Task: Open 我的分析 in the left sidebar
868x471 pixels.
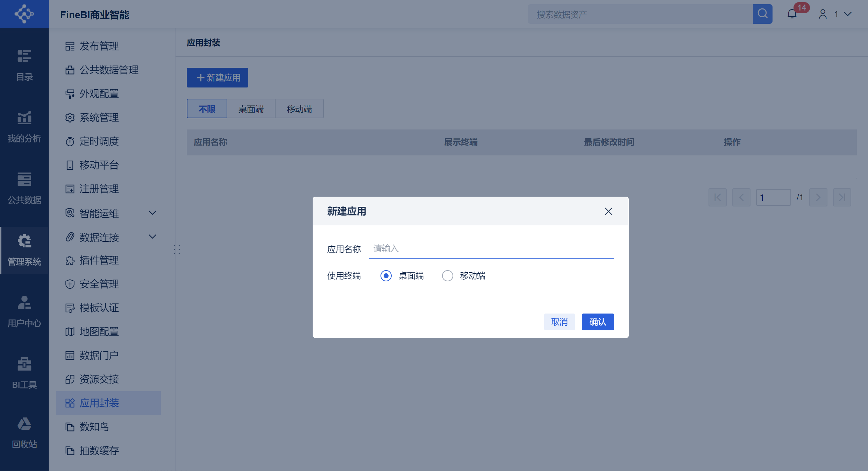Action: point(24,127)
